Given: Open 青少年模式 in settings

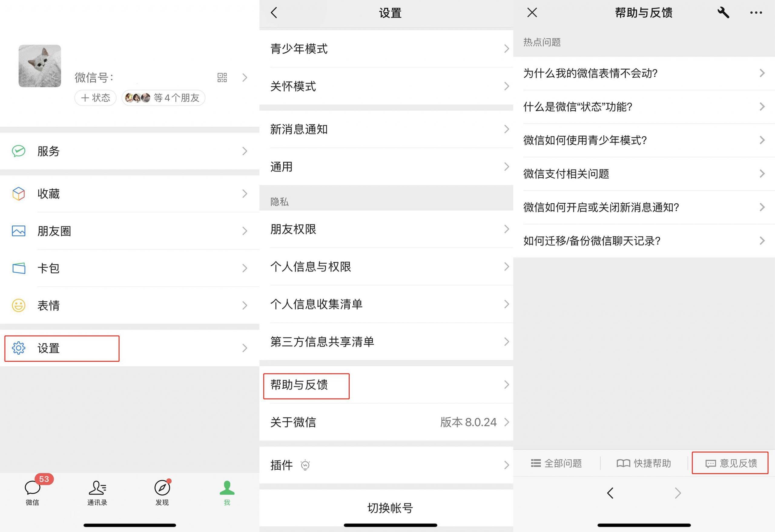Looking at the screenshot, I should click(x=386, y=49).
